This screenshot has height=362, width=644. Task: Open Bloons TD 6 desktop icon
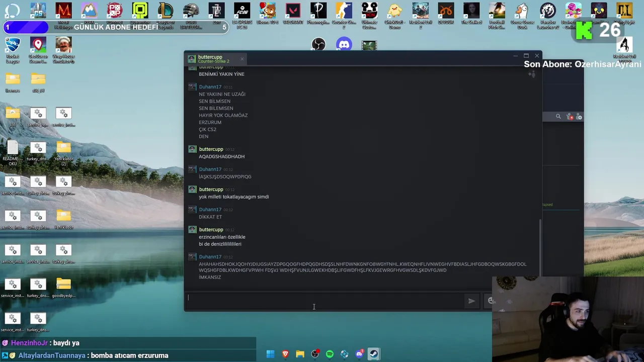pos(268,14)
